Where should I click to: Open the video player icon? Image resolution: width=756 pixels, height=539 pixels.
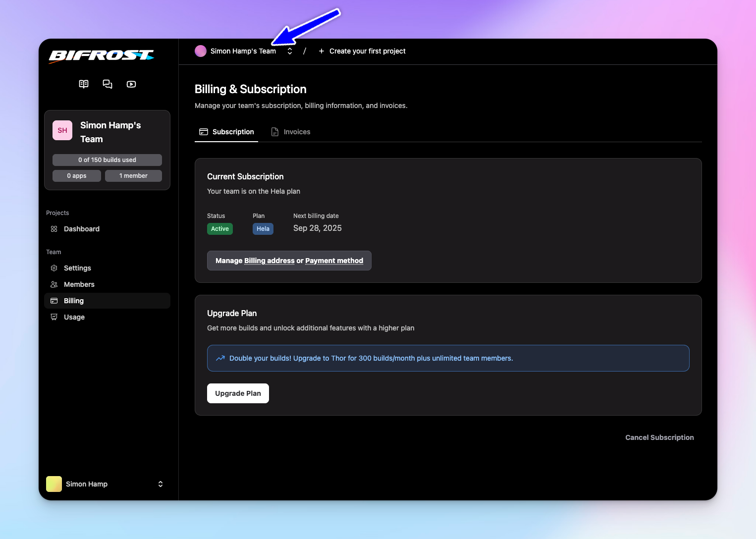click(131, 84)
